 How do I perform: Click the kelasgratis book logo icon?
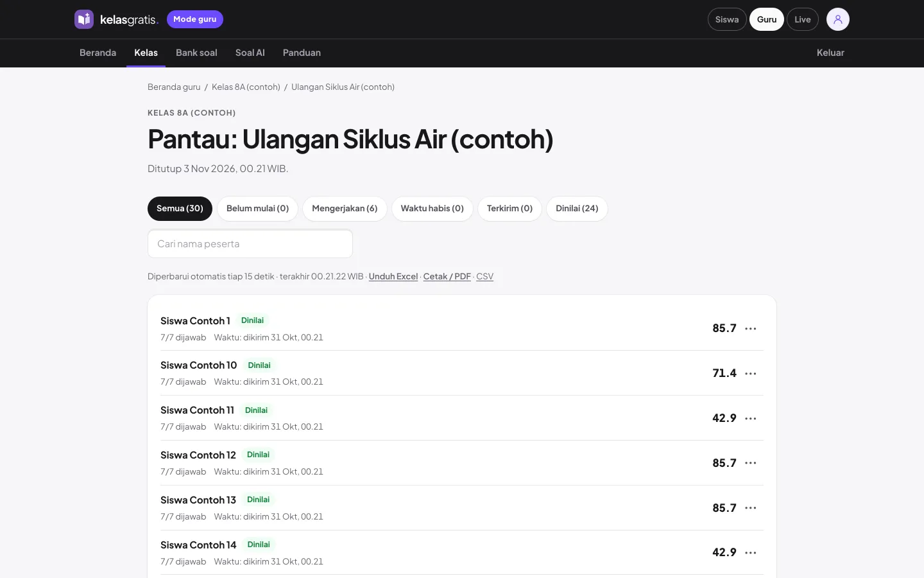[x=84, y=19]
